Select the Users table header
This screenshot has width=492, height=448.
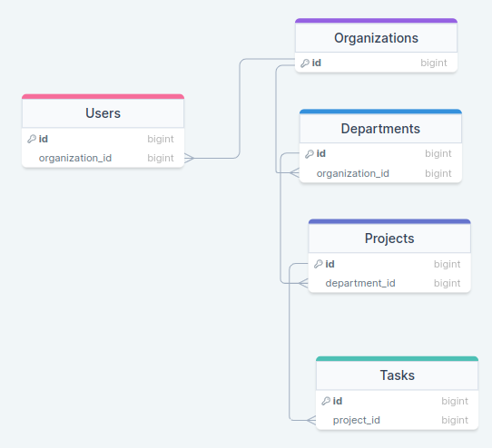click(x=103, y=113)
